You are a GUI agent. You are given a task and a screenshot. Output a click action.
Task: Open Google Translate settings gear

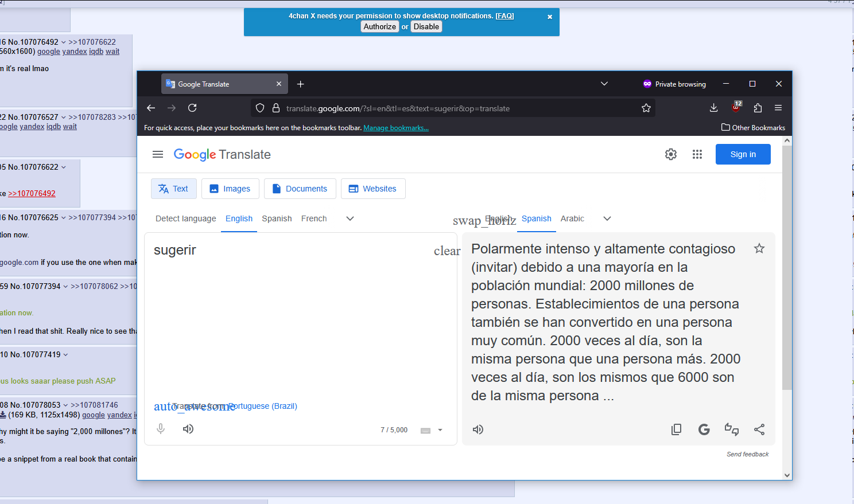[671, 154]
